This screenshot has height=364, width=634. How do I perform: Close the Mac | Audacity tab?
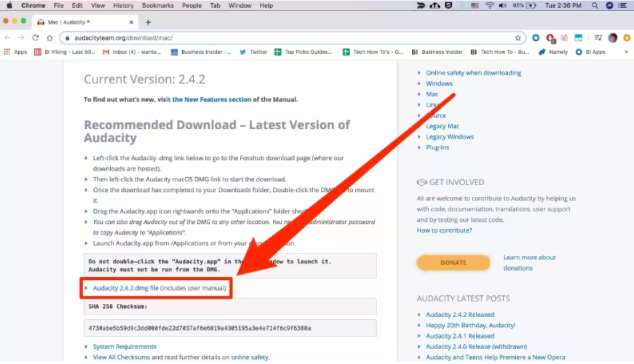click(x=131, y=22)
